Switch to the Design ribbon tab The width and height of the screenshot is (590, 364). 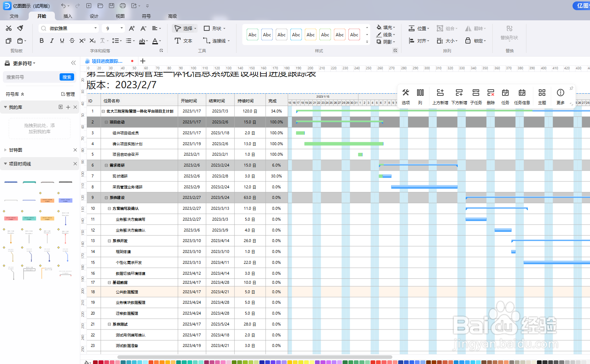94,16
